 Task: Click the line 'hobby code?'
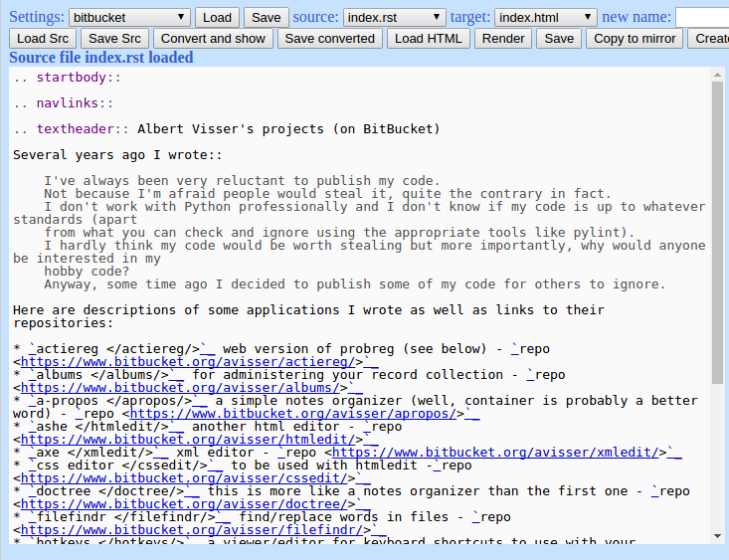tap(87, 272)
